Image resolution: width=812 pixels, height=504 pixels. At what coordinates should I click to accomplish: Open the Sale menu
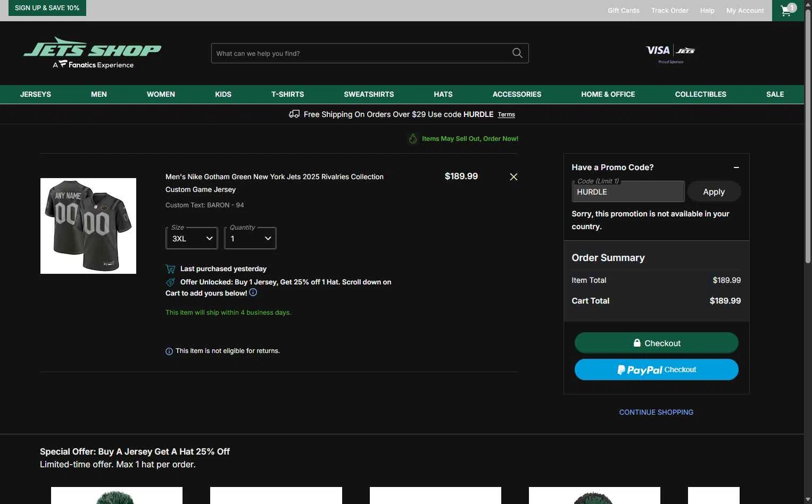point(775,94)
